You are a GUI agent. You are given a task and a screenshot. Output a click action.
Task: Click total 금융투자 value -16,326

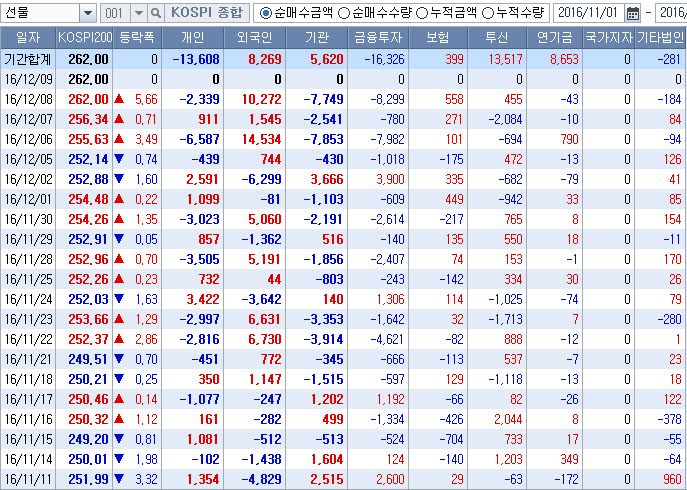384,59
